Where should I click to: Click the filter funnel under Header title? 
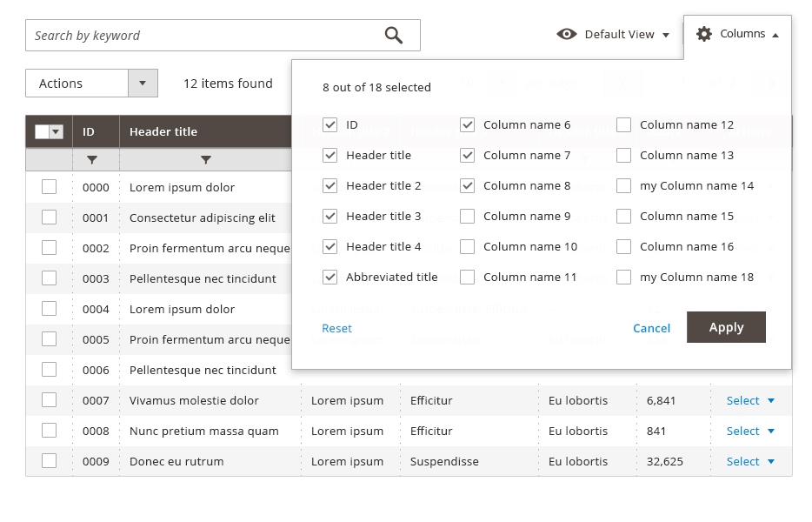pyautogui.click(x=205, y=160)
